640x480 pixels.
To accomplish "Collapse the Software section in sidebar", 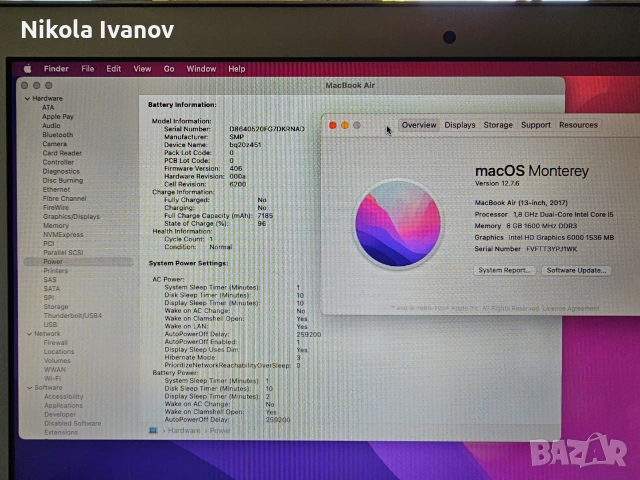I will pos(29,388).
